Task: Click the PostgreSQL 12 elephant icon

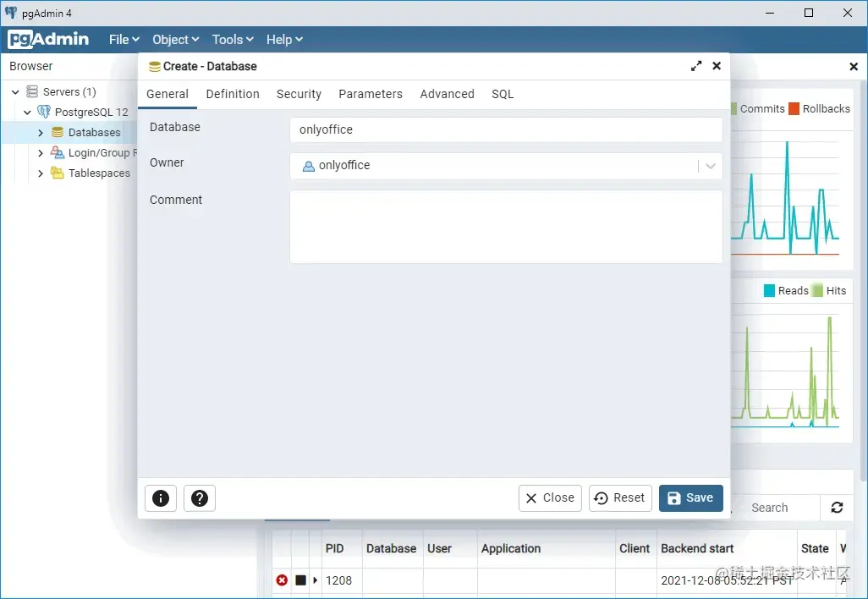Action: click(44, 112)
